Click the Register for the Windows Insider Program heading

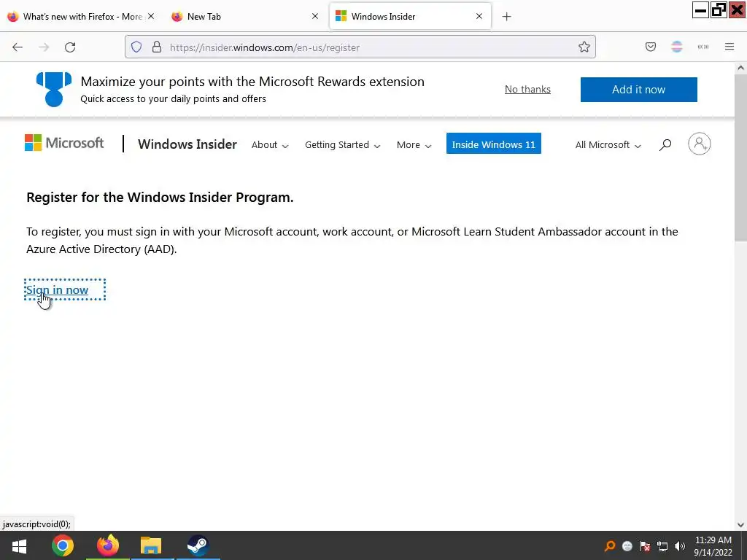160,197
